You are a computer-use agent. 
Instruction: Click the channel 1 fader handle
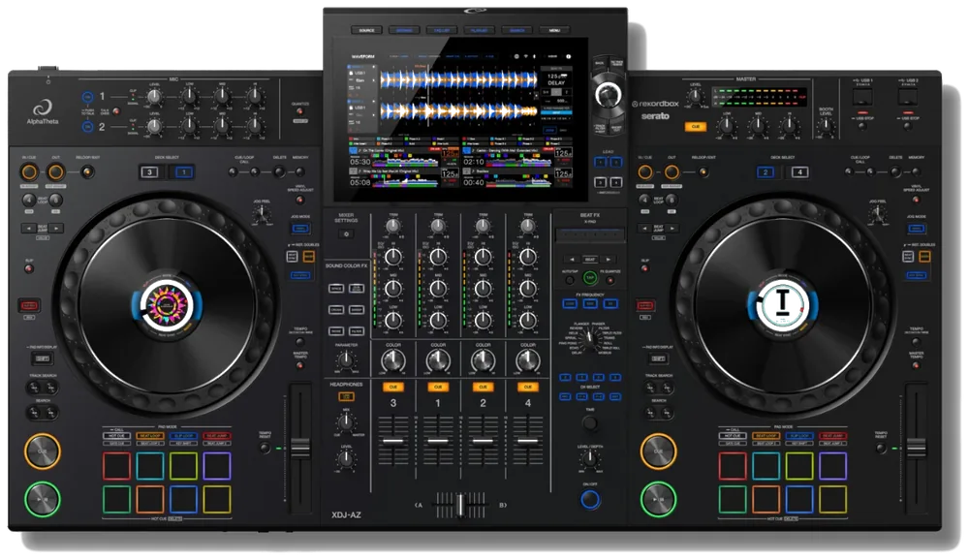click(x=438, y=441)
